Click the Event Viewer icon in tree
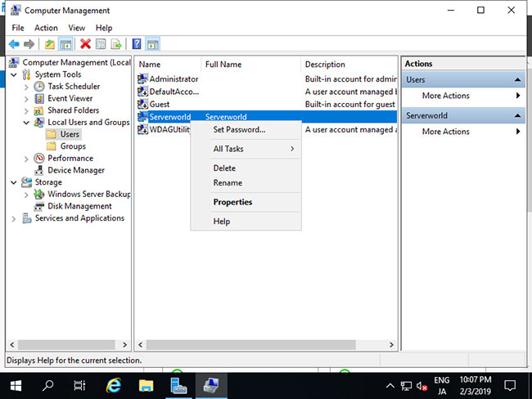Viewport: 532px width, 399px height. pos(39,99)
